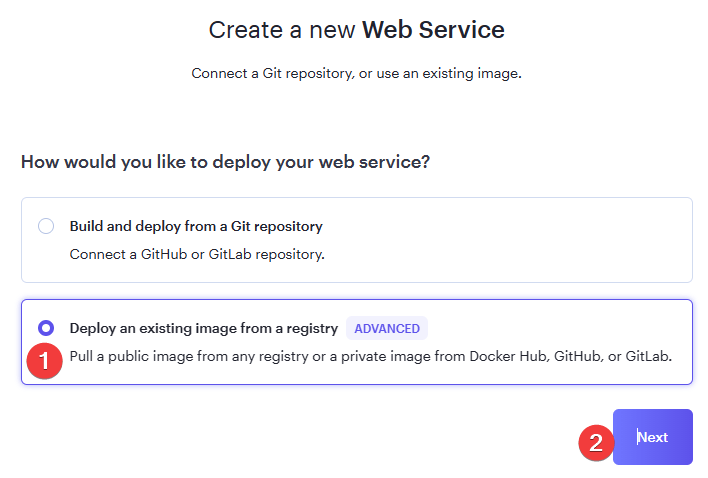Click the red step 2 marker
This screenshot has width=708, height=478.
(x=596, y=442)
